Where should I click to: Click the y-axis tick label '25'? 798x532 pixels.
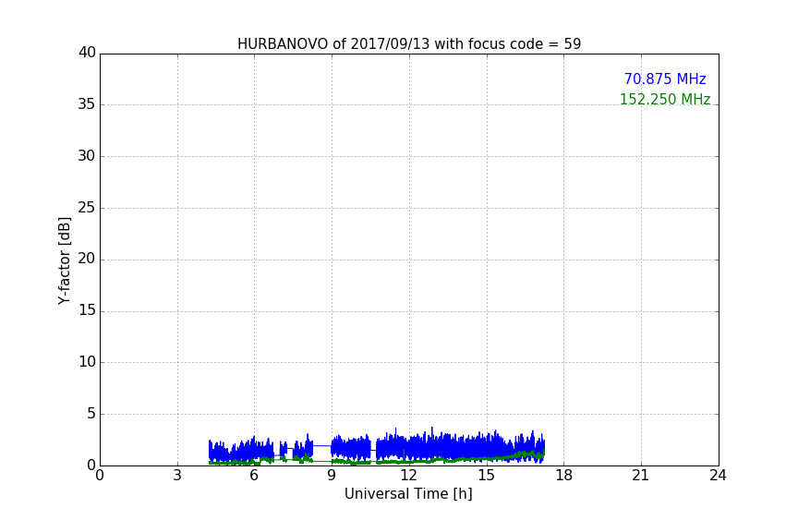coord(87,207)
